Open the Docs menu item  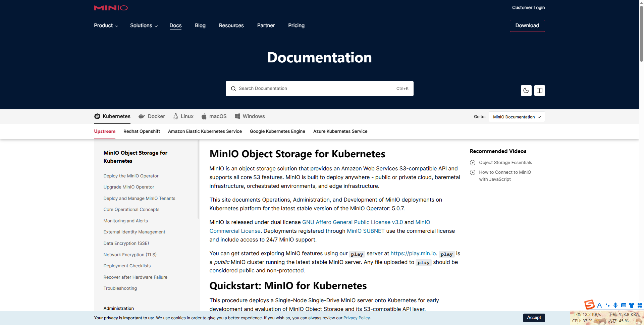[175, 25]
